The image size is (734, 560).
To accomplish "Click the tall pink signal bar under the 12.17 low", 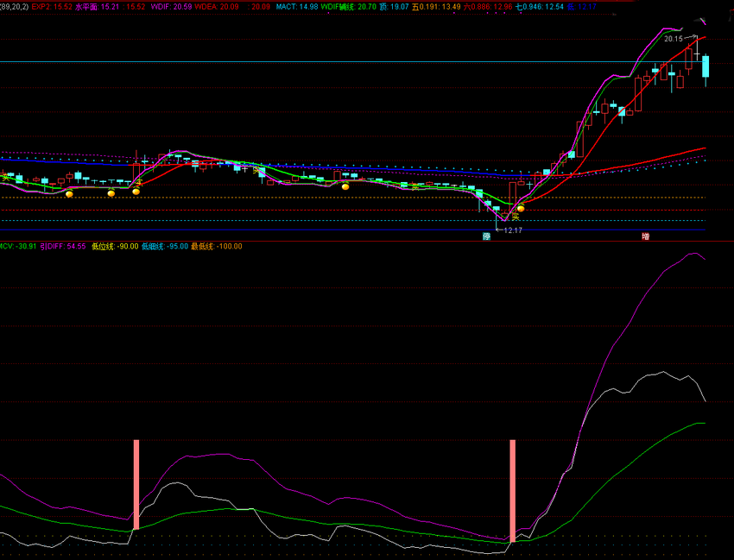I will pos(513,491).
